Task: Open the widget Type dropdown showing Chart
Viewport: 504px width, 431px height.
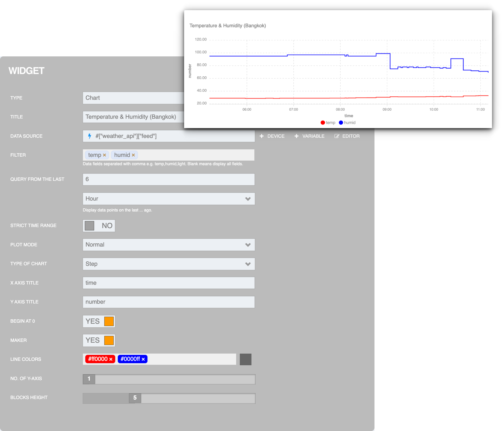Action: click(x=133, y=98)
